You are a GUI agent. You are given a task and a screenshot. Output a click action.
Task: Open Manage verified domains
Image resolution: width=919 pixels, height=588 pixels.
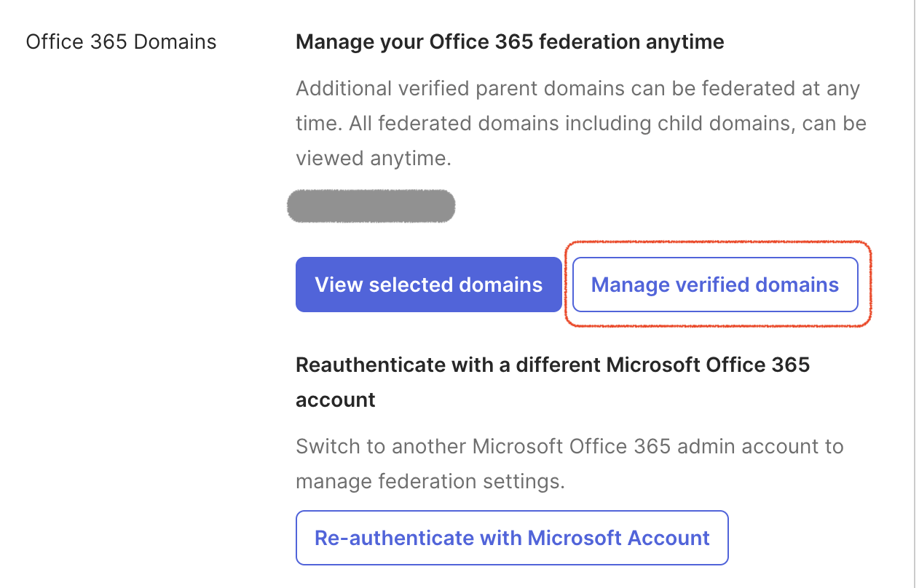pos(715,285)
